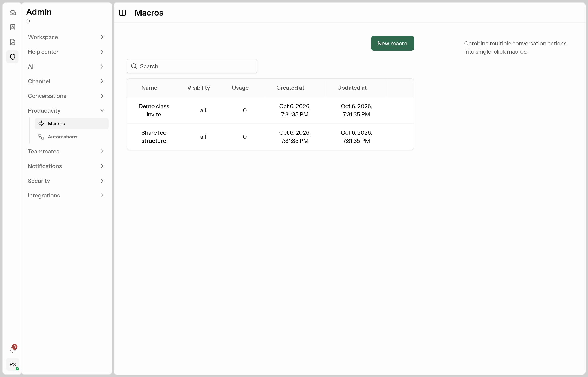The width and height of the screenshot is (588, 377).
Task: Open Automations in the Productivity submenu
Action: tap(72, 137)
